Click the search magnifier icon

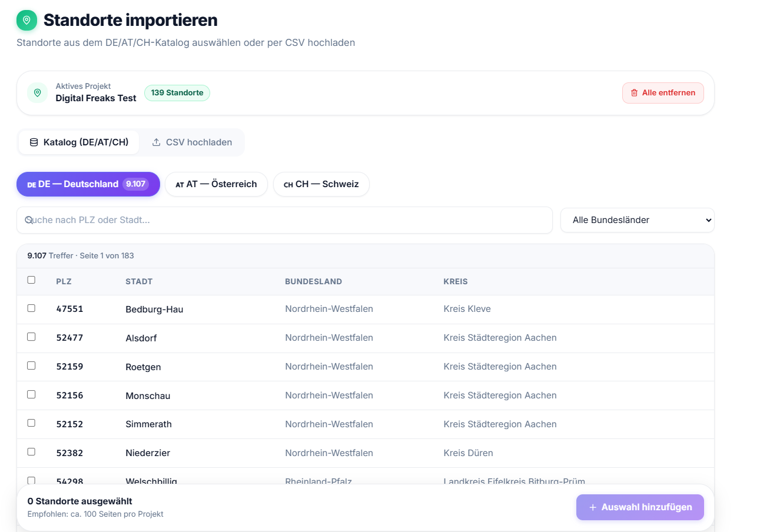point(28,220)
